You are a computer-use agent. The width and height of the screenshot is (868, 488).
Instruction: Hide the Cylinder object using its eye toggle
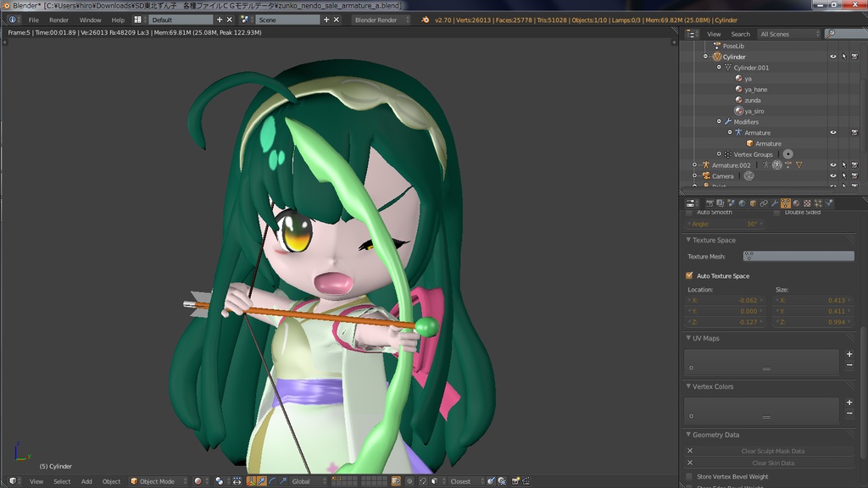(x=832, y=56)
